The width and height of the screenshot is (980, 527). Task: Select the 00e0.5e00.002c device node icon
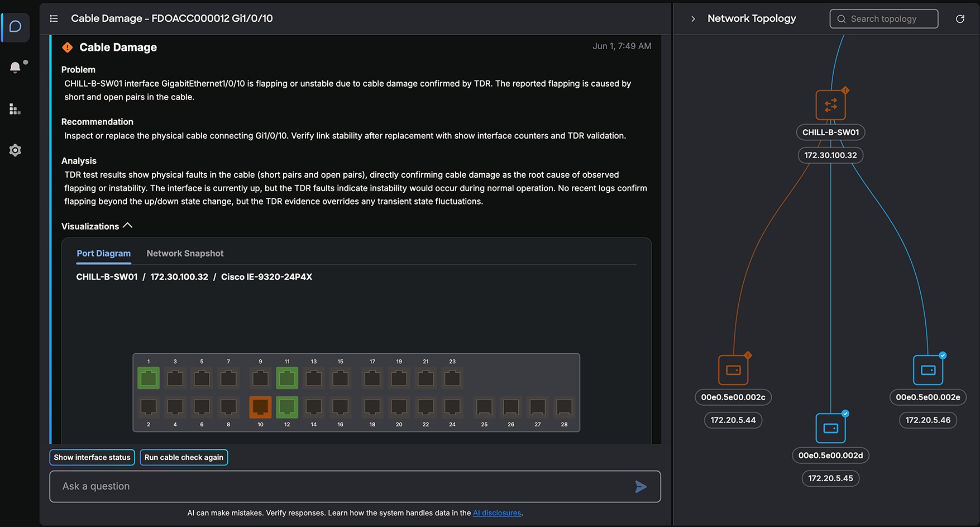[x=733, y=370]
